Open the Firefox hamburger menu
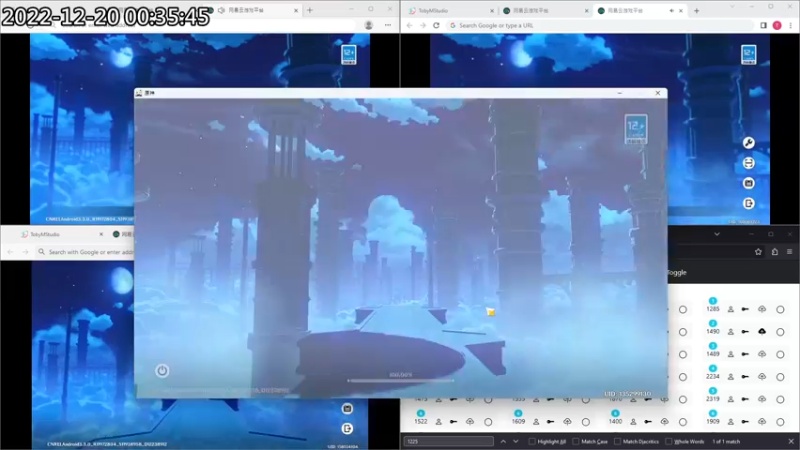The image size is (800, 450). pos(789,252)
